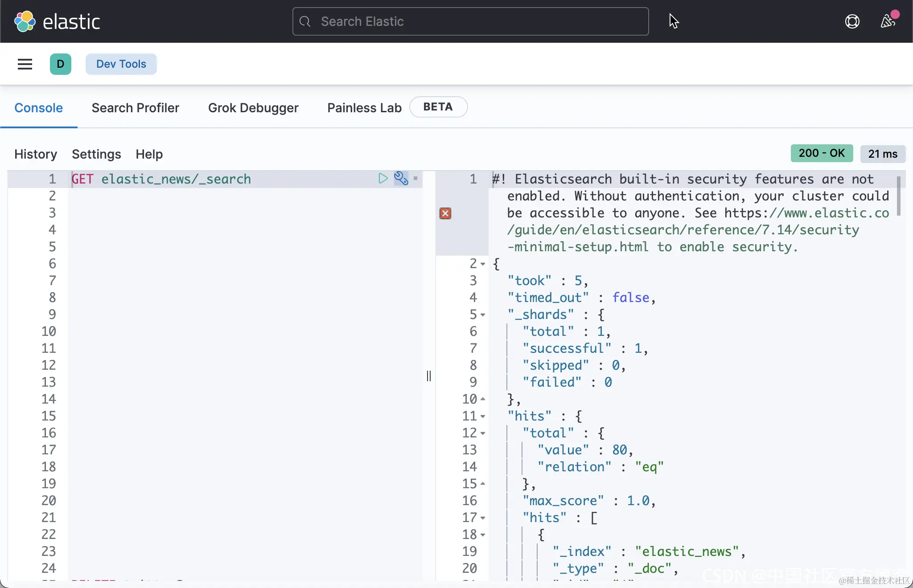The image size is (913, 588).
Task: Collapse the "_shards" object fold arrow
Action: [483, 315]
